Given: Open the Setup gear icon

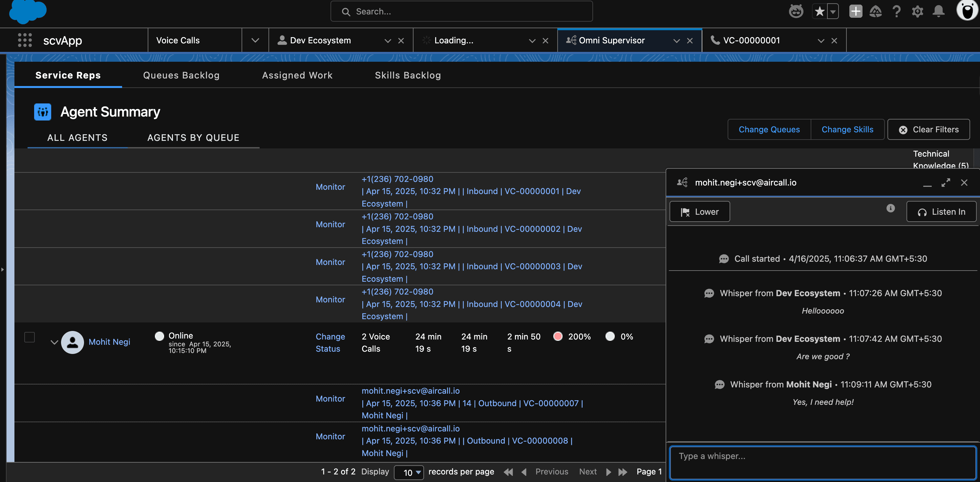Looking at the screenshot, I should pyautogui.click(x=917, y=11).
